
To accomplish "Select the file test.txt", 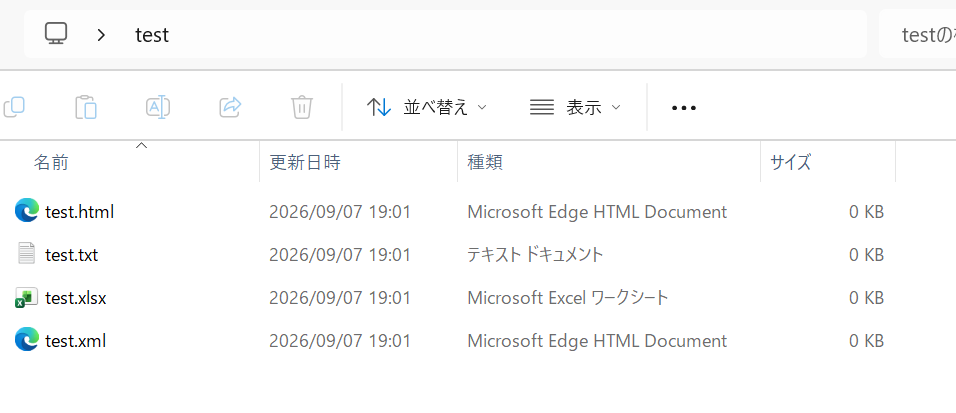I will [x=71, y=254].
